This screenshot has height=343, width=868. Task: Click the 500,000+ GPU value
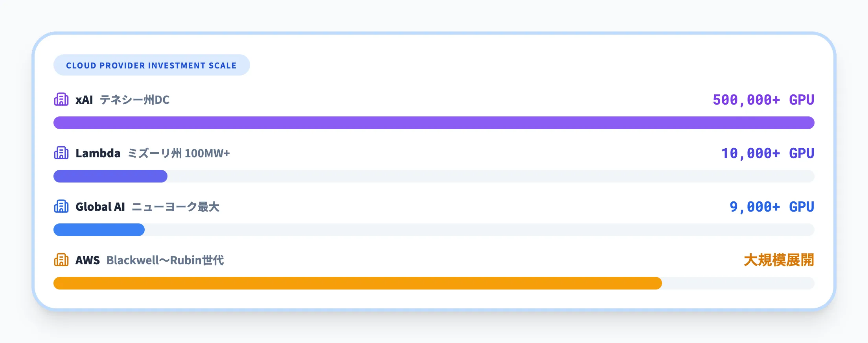pos(763,100)
